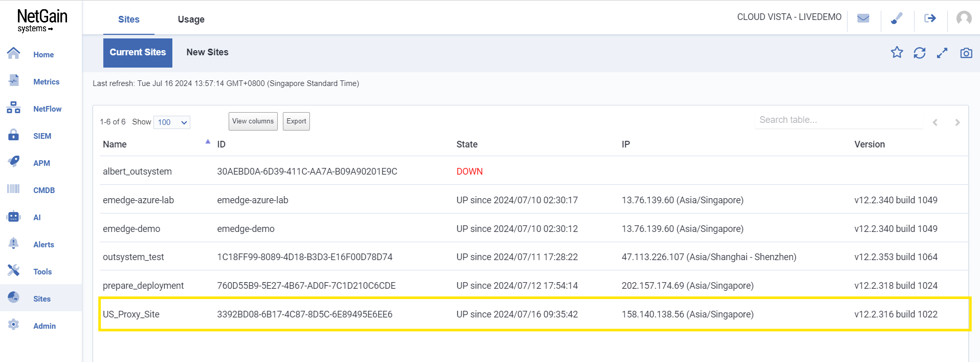980x362 pixels.
Task: Click the Search table input field
Action: pos(839,120)
